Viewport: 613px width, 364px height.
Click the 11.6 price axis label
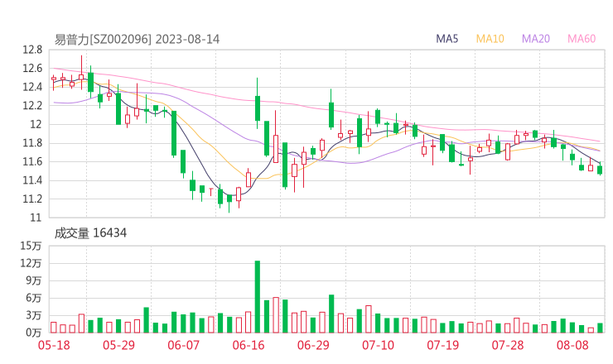pos(32,161)
